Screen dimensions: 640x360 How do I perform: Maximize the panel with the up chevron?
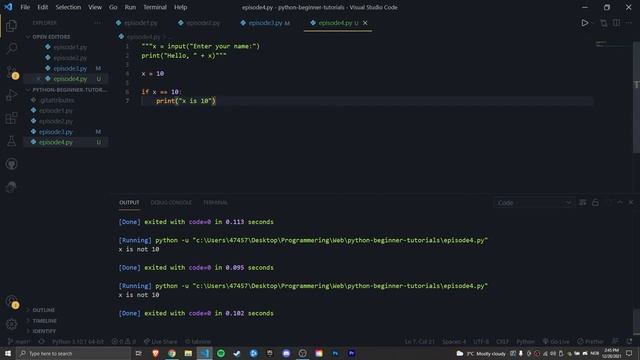[x=620, y=203]
